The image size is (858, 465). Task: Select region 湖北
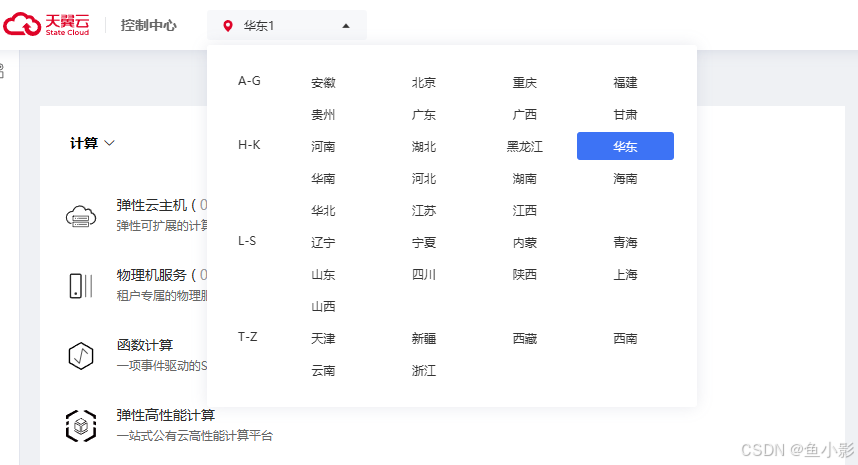pyautogui.click(x=424, y=147)
